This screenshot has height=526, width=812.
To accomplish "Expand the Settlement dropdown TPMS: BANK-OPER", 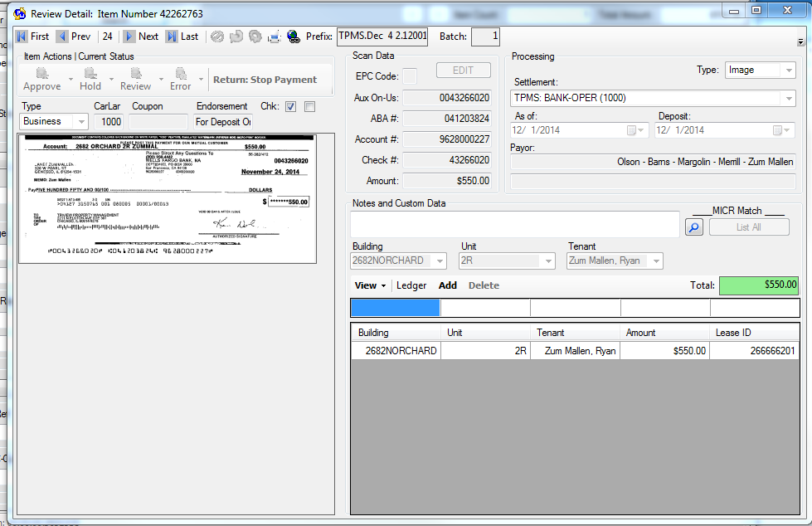I will tap(788, 99).
